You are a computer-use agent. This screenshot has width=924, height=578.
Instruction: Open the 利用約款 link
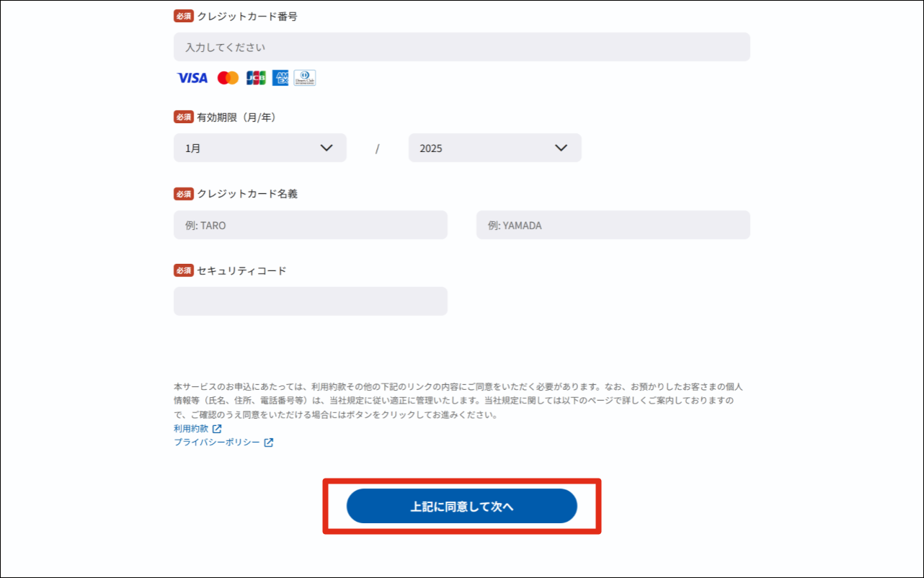click(191, 429)
